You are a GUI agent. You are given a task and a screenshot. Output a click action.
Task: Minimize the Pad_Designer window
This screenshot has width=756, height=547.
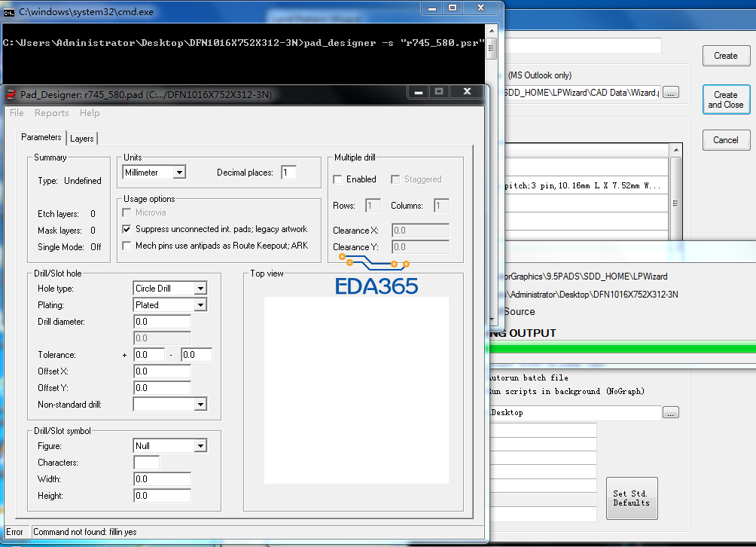(419, 91)
